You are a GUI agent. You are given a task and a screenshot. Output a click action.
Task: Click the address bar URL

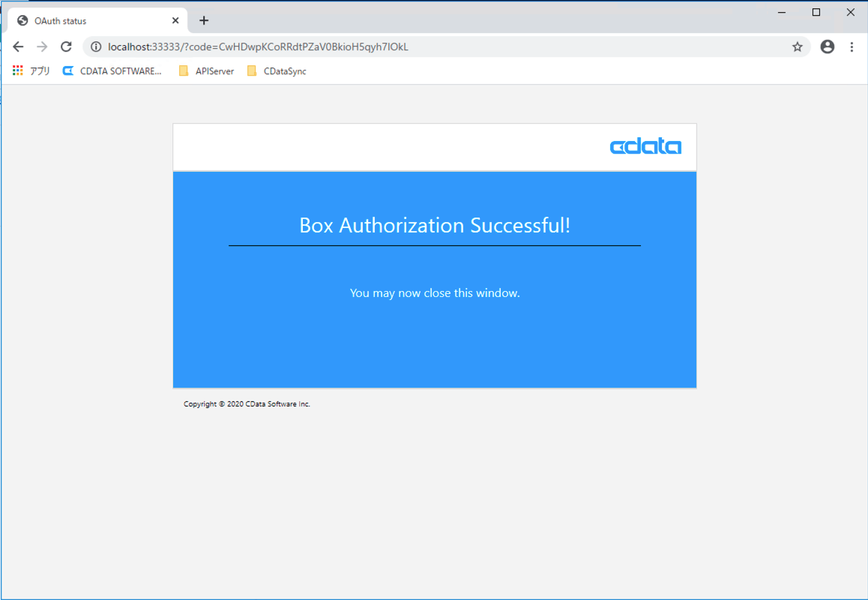pos(258,46)
